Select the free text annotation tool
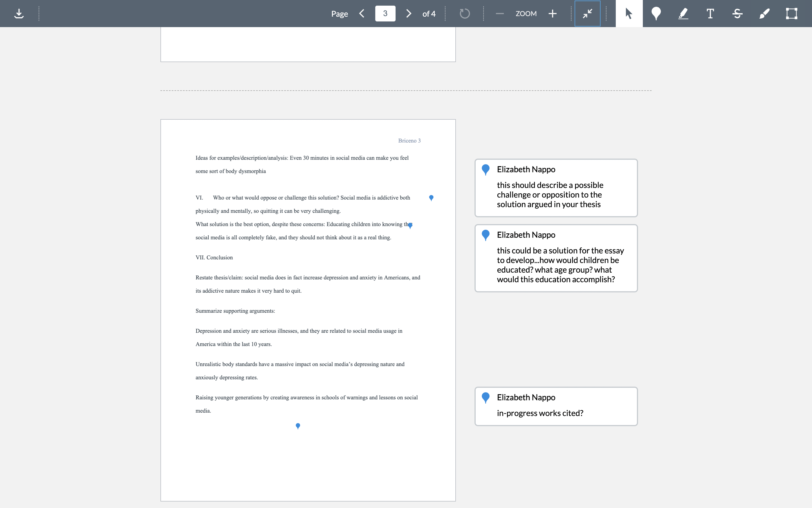The width and height of the screenshot is (812, 508). click(x=710, y=14)
